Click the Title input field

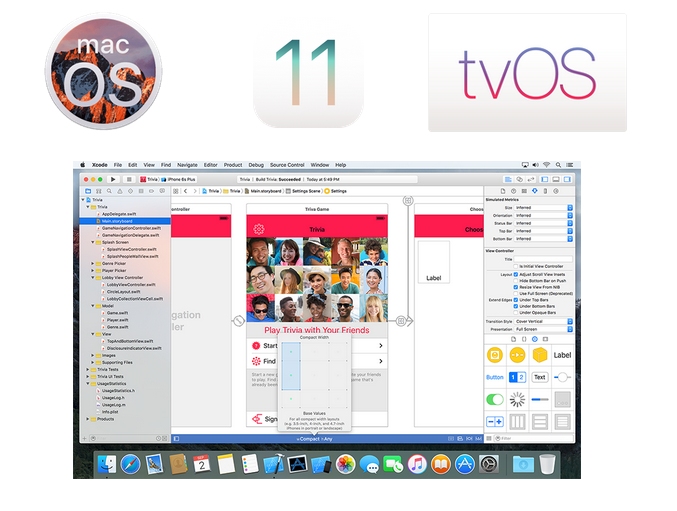click(543, 259)
